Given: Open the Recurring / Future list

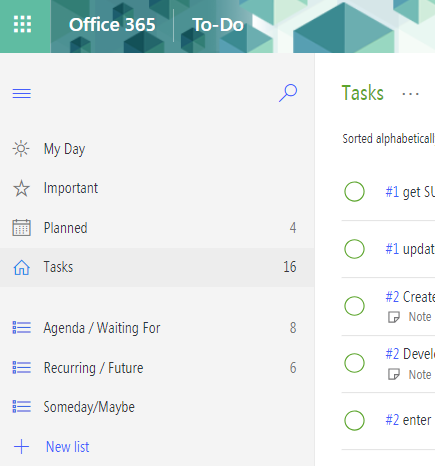Looking at the screenshot, I should coord(157,368).
